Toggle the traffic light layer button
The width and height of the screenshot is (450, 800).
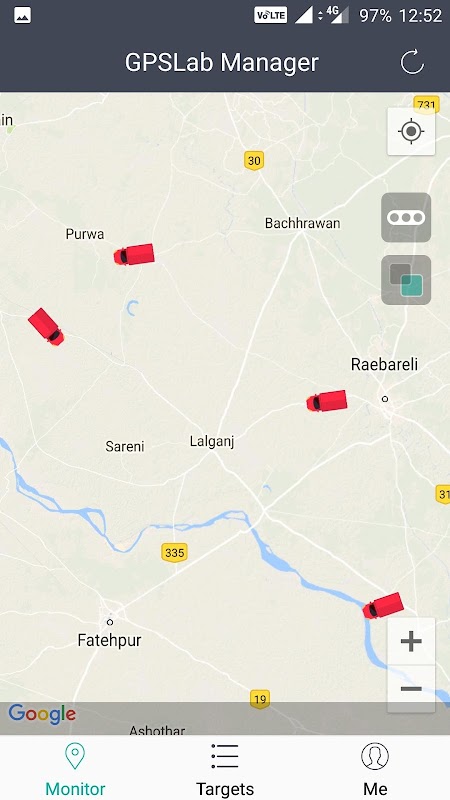tap(406, 217)
